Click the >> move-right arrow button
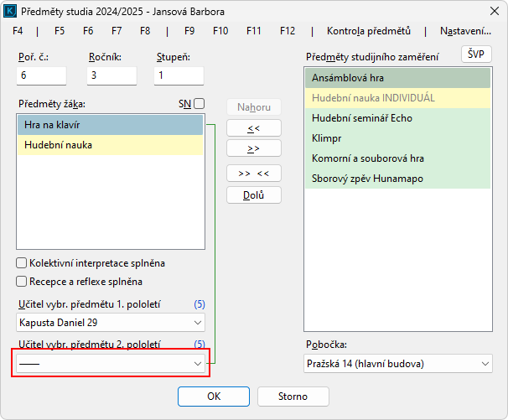The height and width of the screenshot is (420, 508). [254, 148]
